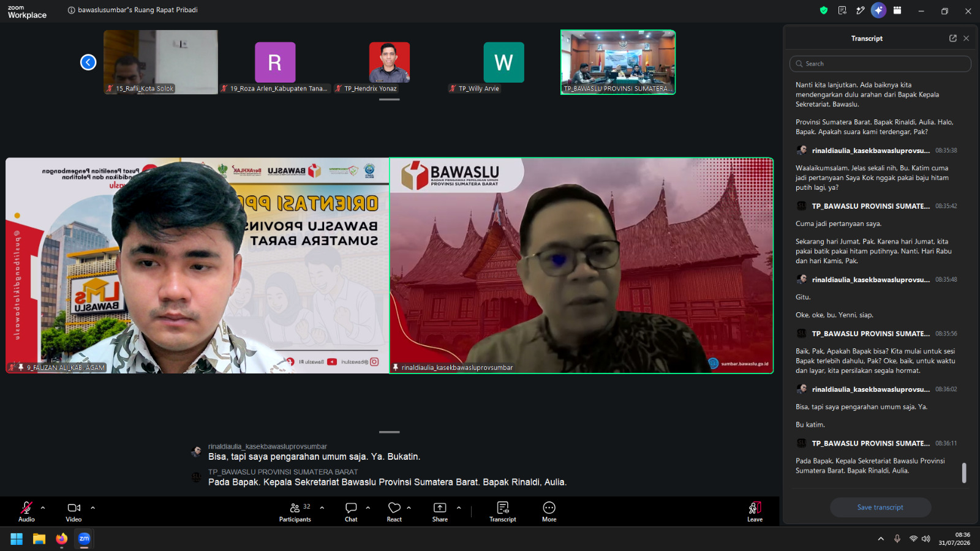Image resolution: width=980 pixels, height=551 pixels.
Task: Select the TP_Hendrix Yonaz thumbnail
Action: click(390, 62)
